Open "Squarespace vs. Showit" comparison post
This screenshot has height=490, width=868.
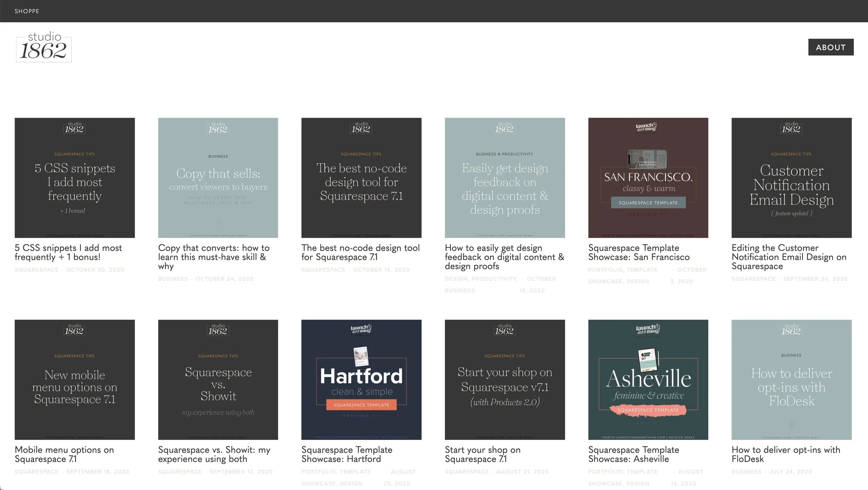[x=214, y=454]
